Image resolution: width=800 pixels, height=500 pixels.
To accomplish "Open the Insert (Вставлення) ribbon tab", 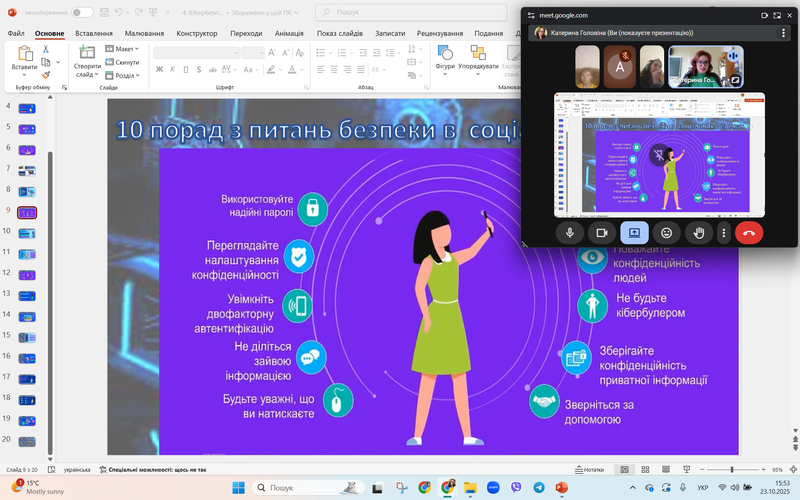I will click(93, 32).
